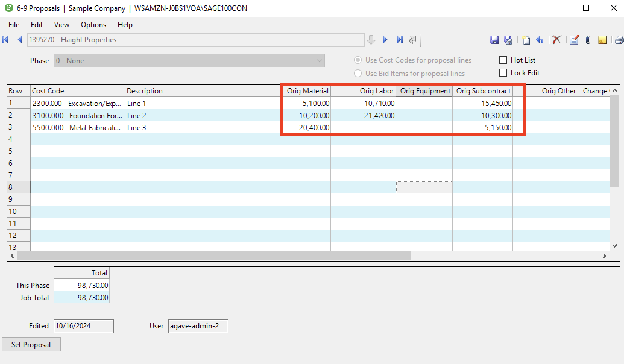Click the Edited date field
The width and height of the screenshot is (624, 364).
click(84, 326)
